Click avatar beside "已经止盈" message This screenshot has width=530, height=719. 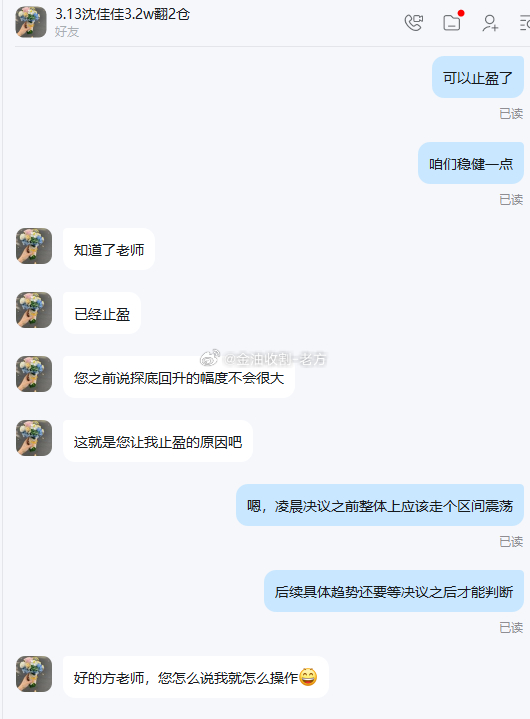(34, 310)
